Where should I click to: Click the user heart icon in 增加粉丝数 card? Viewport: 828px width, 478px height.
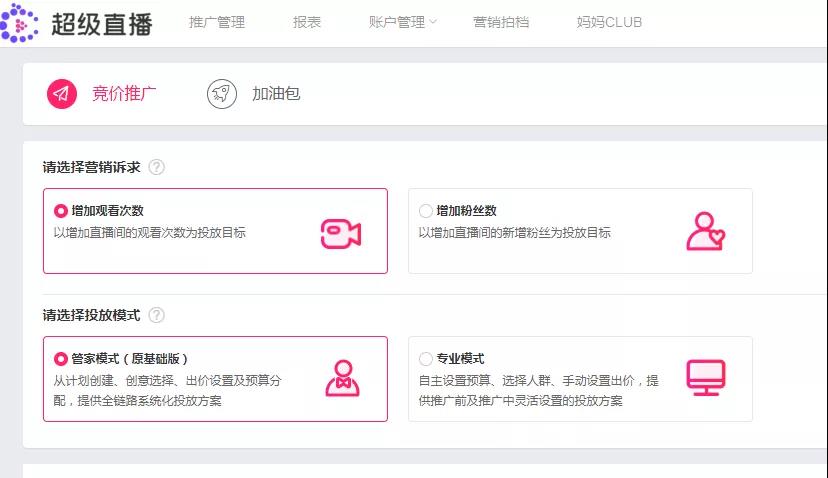pos(706,231)
